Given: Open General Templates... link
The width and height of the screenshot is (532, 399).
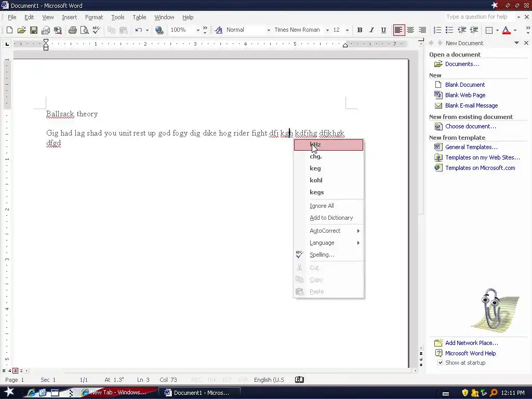Looking at the screenshot, I should (x=471, y=147).
